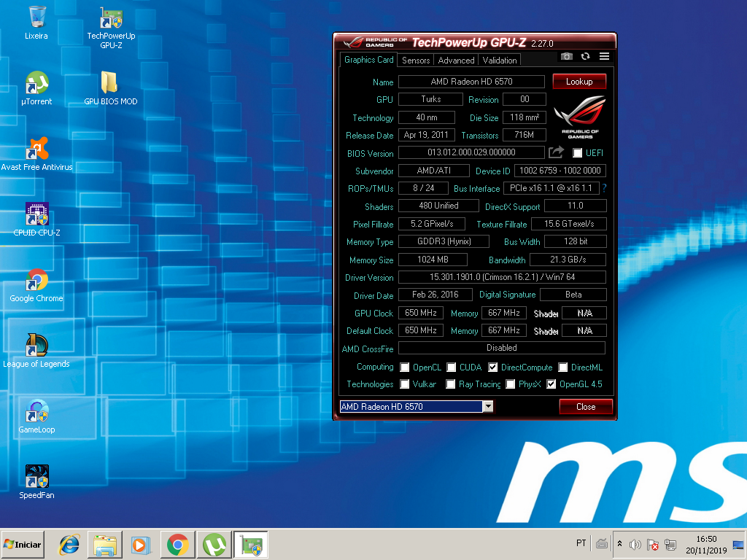This screenshot has width=747, height=560.
Task: Switch to Advanced tab
Action: (x=456, y=60)
